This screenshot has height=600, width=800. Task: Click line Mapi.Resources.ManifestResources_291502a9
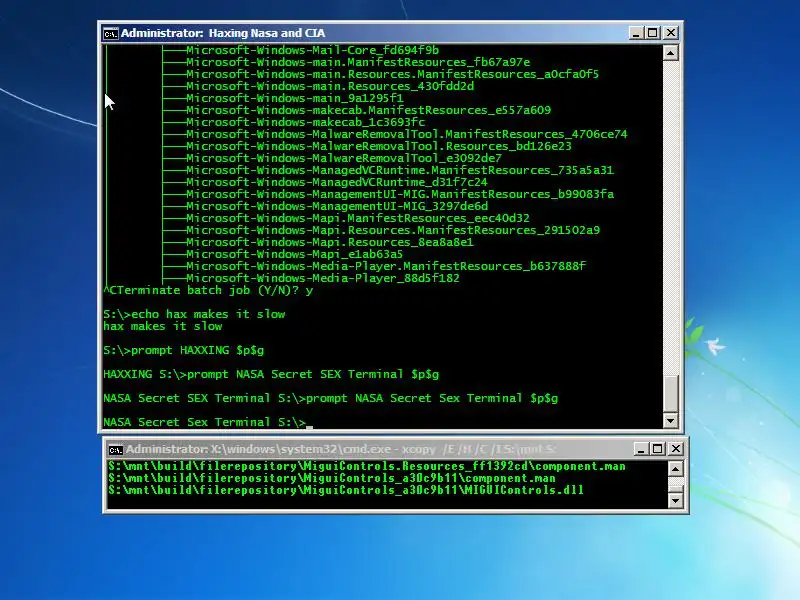coord(393,230)
